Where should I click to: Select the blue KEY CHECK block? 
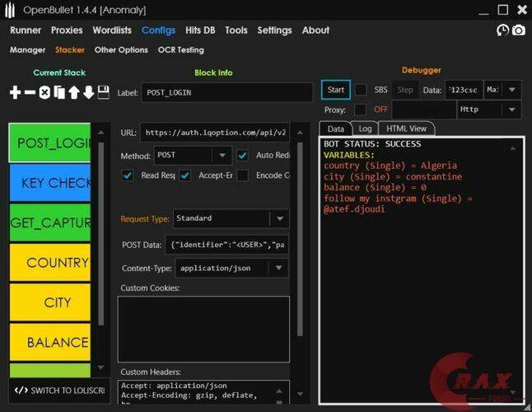50,183
